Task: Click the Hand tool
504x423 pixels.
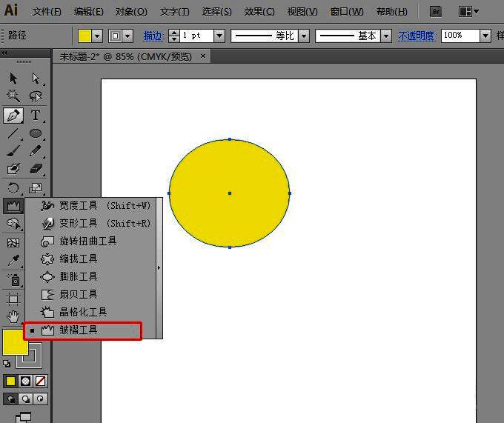Action: pos(13,317)
